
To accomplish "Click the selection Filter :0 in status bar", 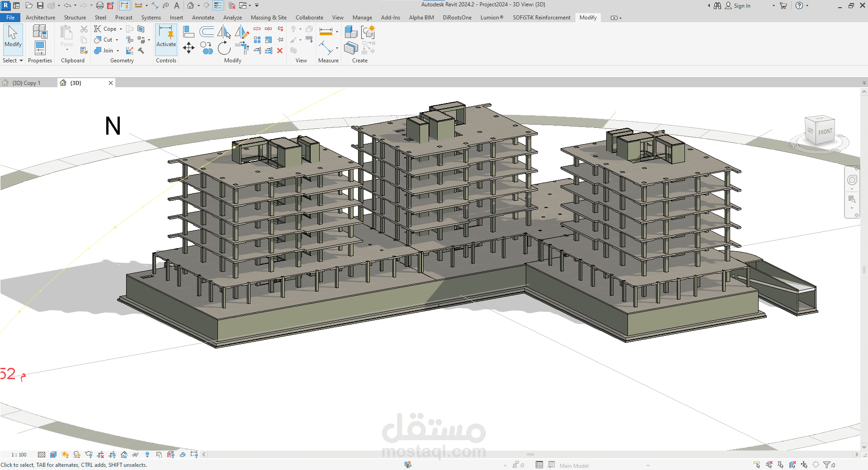I will tap(829, 465).
